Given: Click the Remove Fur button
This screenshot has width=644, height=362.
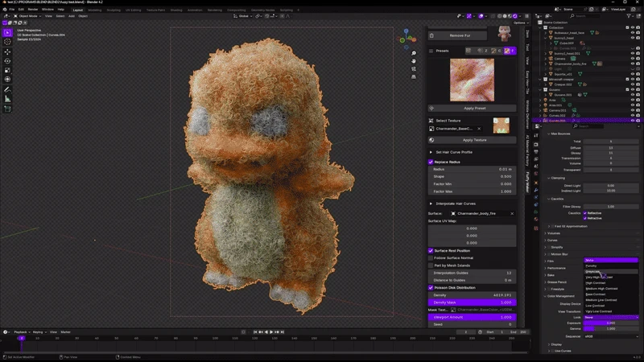Looking at the screenshot, I should tap(457, 35).
